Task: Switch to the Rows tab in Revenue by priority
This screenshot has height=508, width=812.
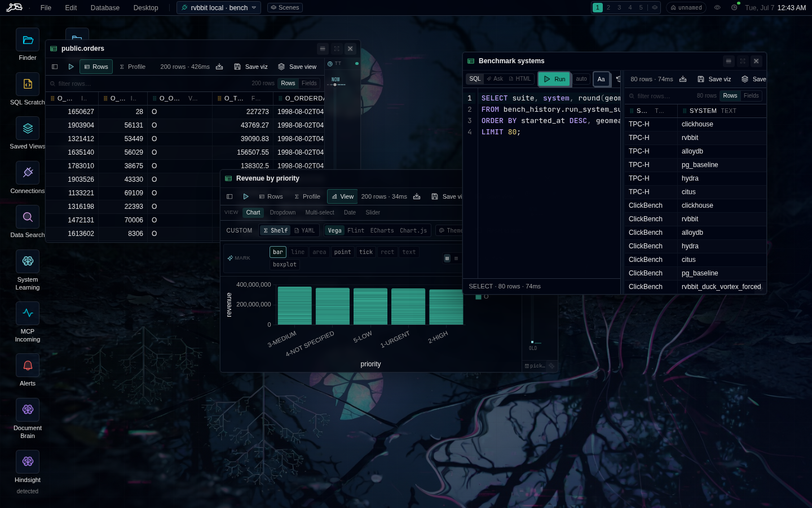Action: 271,196
